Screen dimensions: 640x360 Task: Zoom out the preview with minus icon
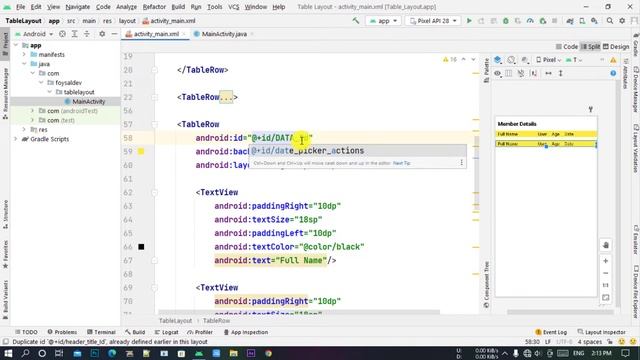tap(606, 273)
